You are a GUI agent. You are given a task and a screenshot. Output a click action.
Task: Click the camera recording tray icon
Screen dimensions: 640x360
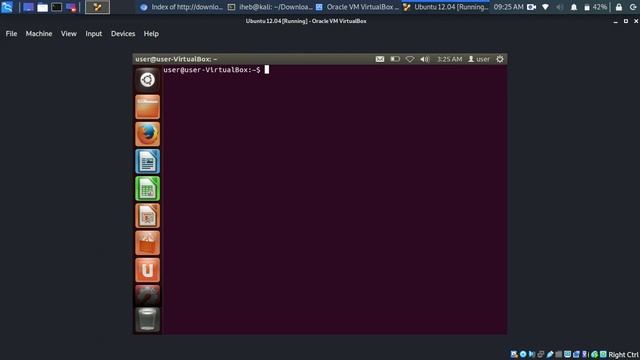[531, 7]
